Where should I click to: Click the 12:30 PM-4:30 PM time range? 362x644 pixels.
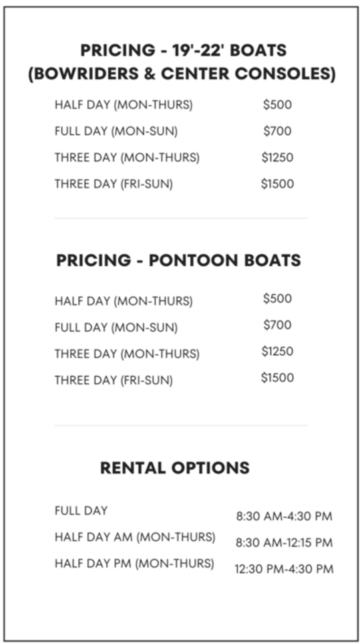(284, 569)
